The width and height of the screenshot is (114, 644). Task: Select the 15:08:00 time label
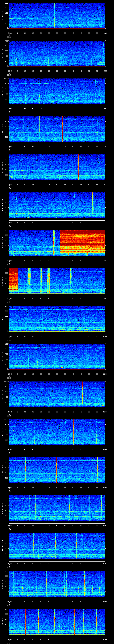(9, 298)
